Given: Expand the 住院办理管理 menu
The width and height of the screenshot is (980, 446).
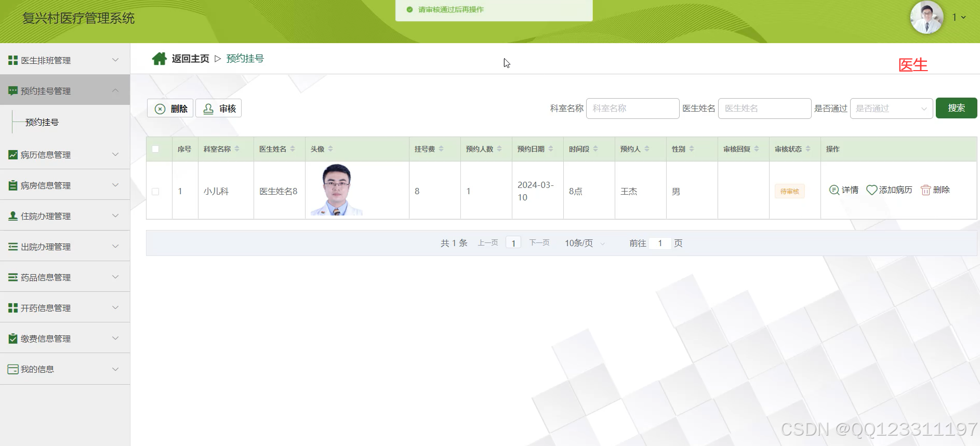Looking at the screenshot, I should 115,216.
